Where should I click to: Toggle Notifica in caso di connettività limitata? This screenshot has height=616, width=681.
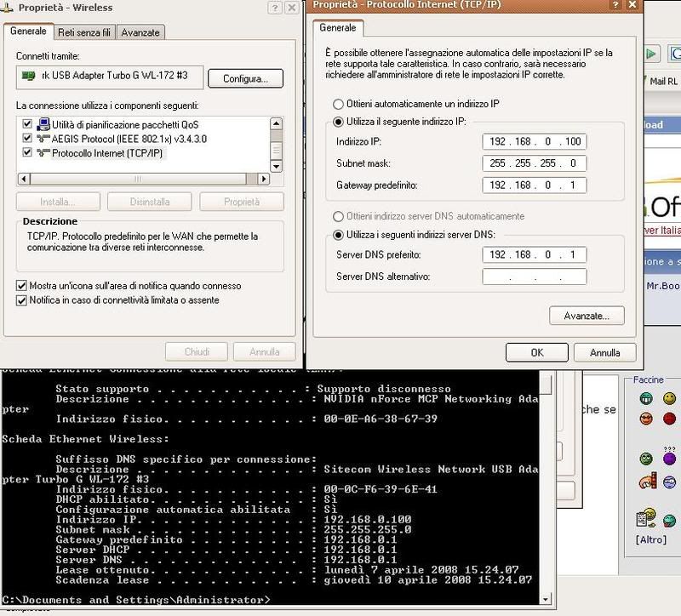22,300
